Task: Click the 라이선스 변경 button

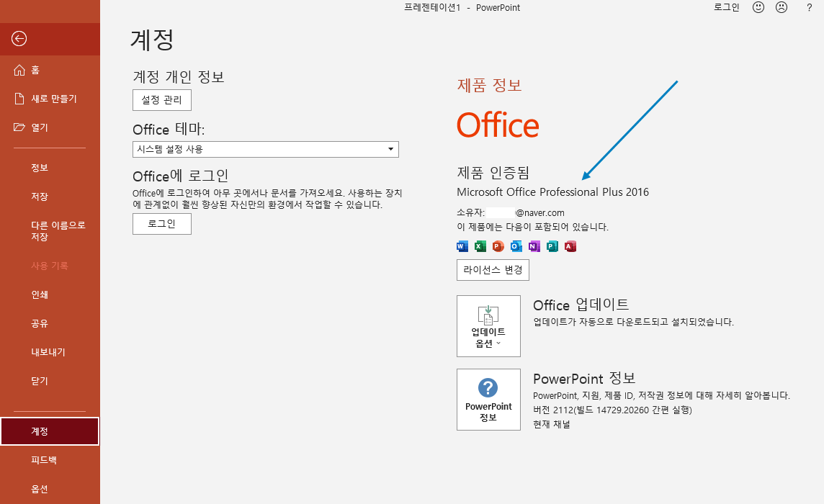Action: (493, 270)
